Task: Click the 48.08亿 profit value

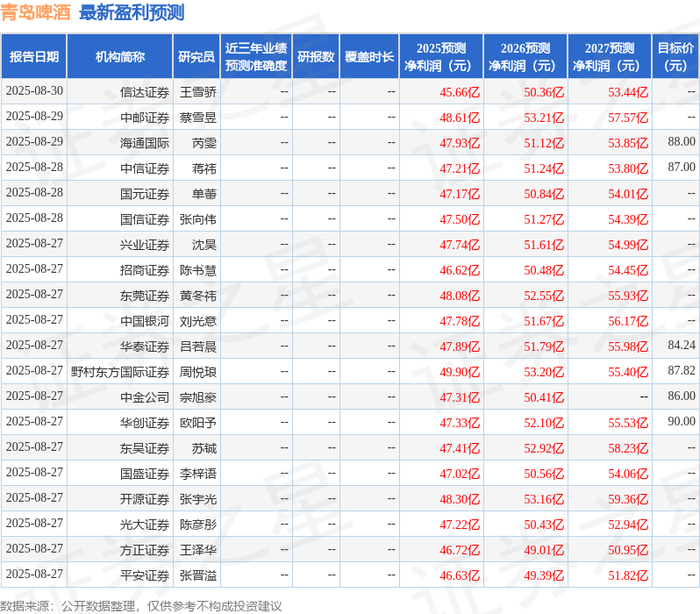Action: coord(460,296)
